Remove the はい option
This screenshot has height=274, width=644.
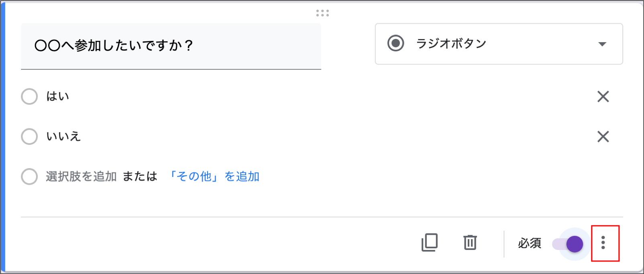[x=603, y=96]
